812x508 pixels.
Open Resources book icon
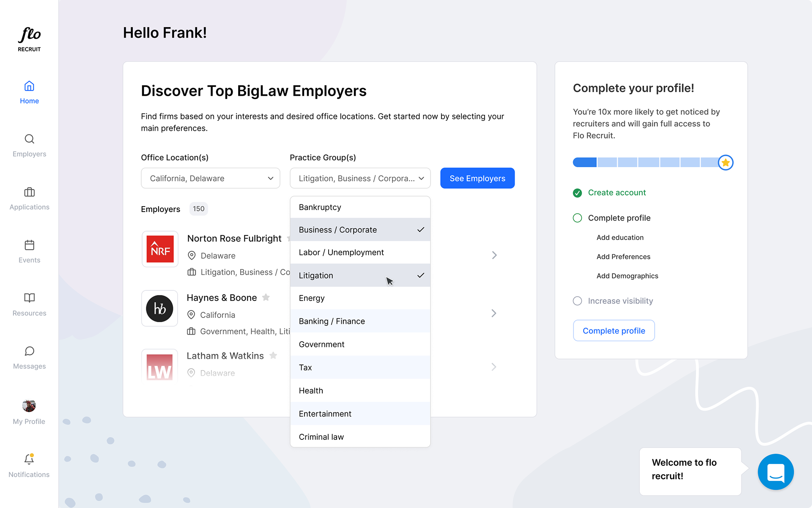[29, 298]
